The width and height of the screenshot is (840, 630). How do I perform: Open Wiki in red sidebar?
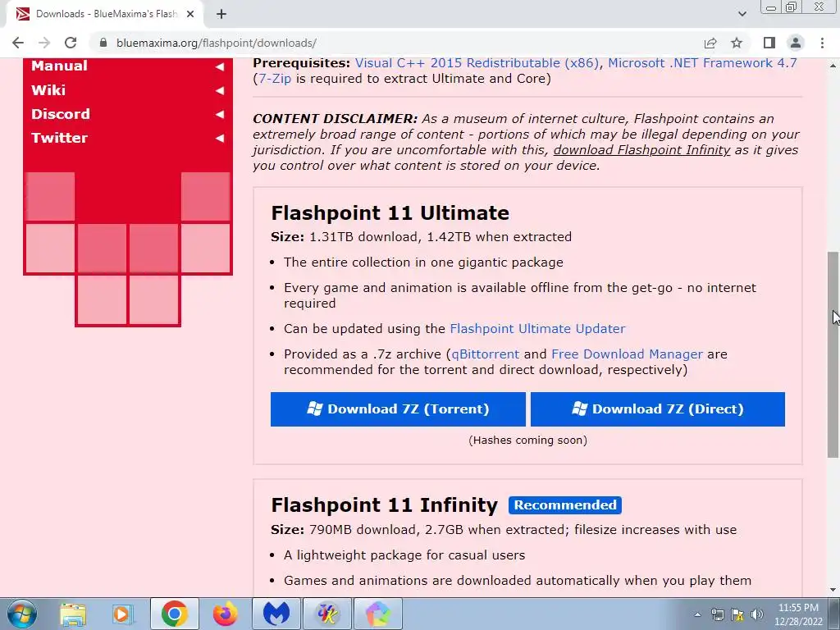[x=48, y=90]
